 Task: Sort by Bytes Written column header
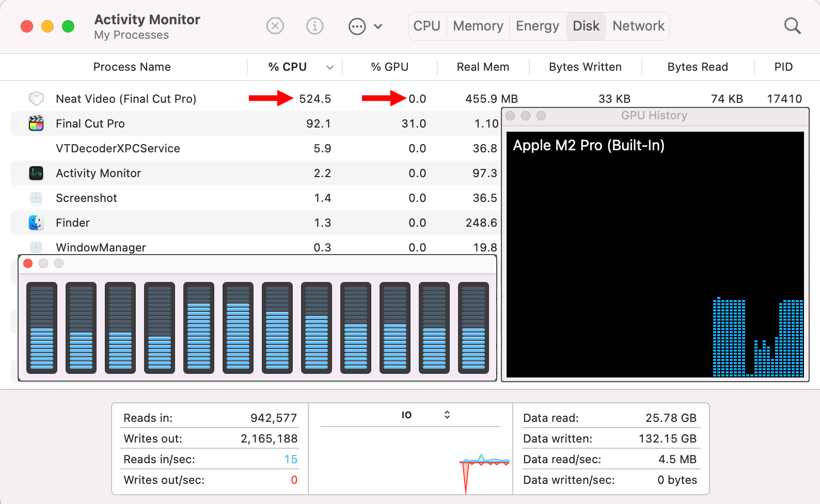point(585,67)
